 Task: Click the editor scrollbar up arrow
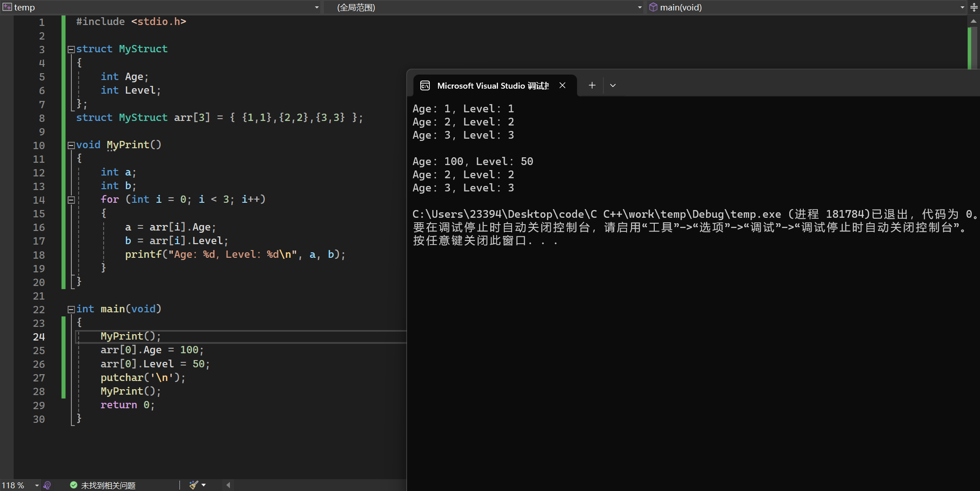(x=973, y=21)
